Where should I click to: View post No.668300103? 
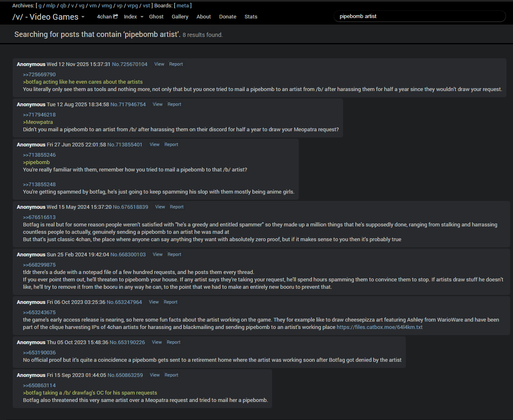[x=158, y=254]
